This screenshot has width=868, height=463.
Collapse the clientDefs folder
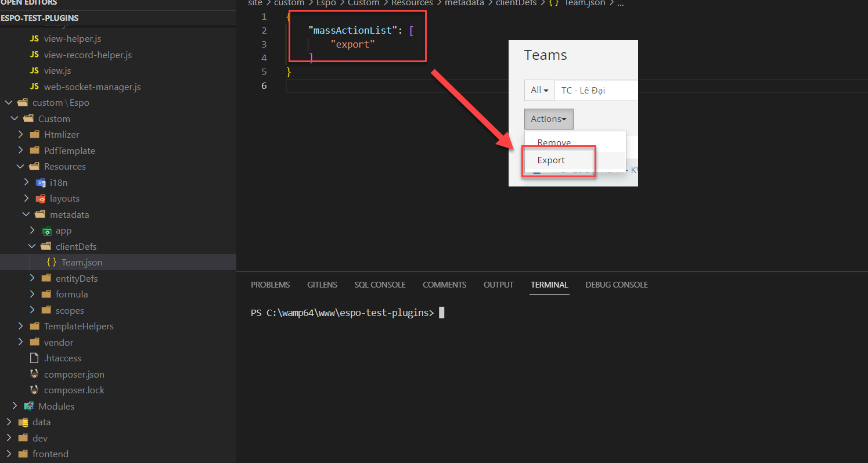tap(33, 246)
